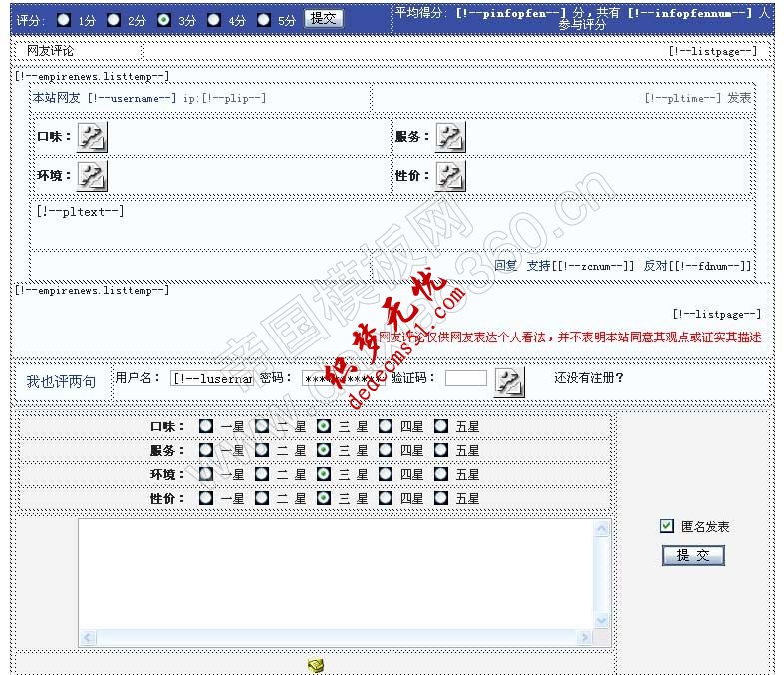Click the 回复 link
The image size is (784, 675).
pyautogui.click(x=506, y=266)
